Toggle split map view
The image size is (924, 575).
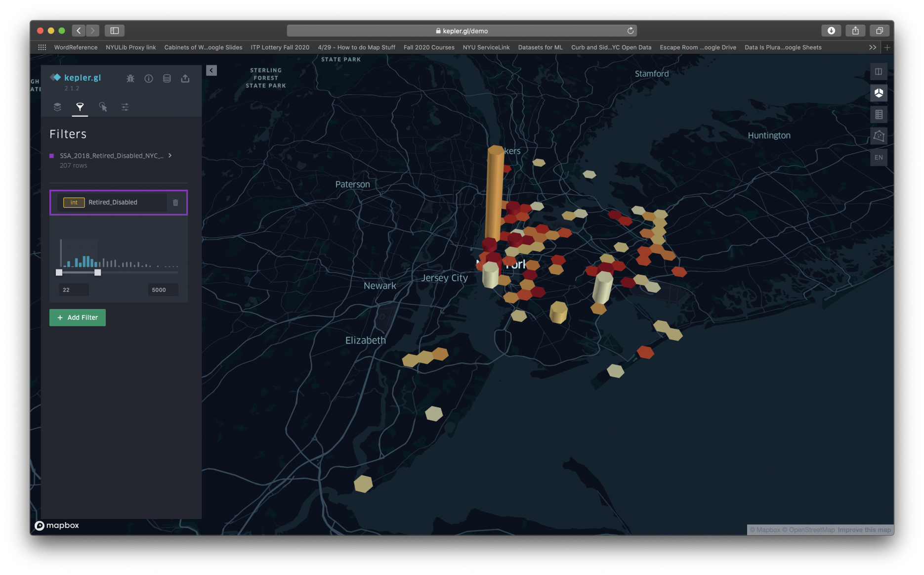click(x=879, y=72)
